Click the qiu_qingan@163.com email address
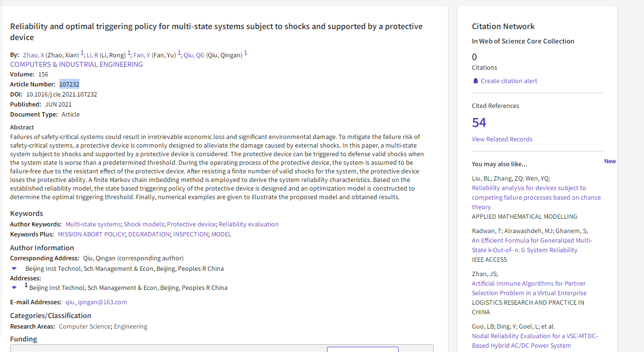644x352 pixels. pyautogui.click(x=96, y=302)
